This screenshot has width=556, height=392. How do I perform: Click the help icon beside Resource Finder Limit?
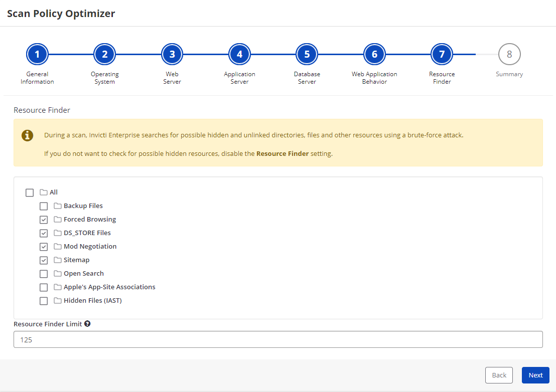[87, 323]
